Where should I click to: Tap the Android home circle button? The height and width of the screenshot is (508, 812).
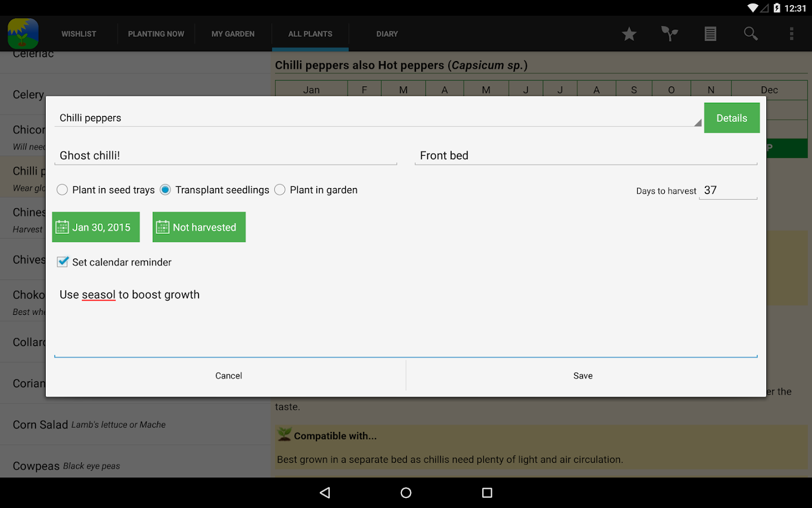(x=406, y=493)
